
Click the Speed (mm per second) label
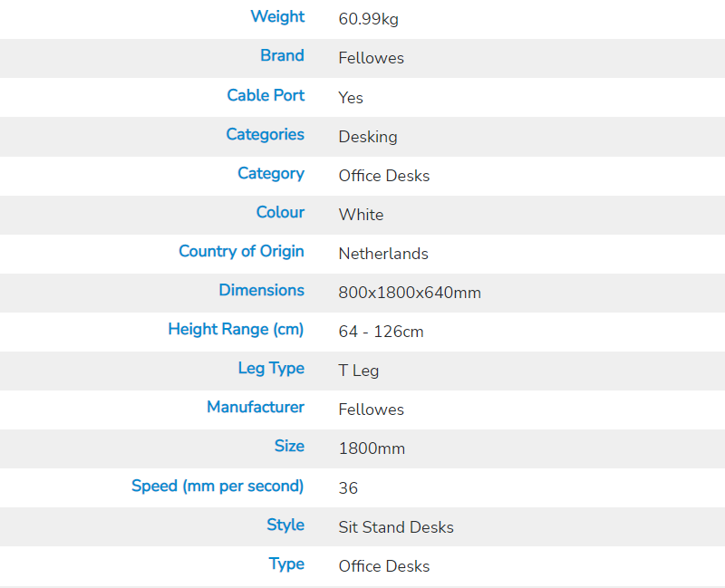click(x=217, y=486)
